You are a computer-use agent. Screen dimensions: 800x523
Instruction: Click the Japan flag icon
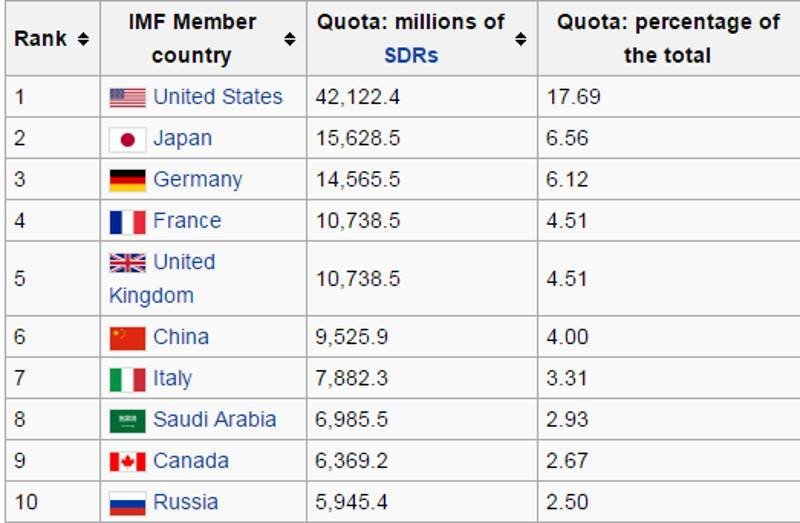click(x=128, y=139)
